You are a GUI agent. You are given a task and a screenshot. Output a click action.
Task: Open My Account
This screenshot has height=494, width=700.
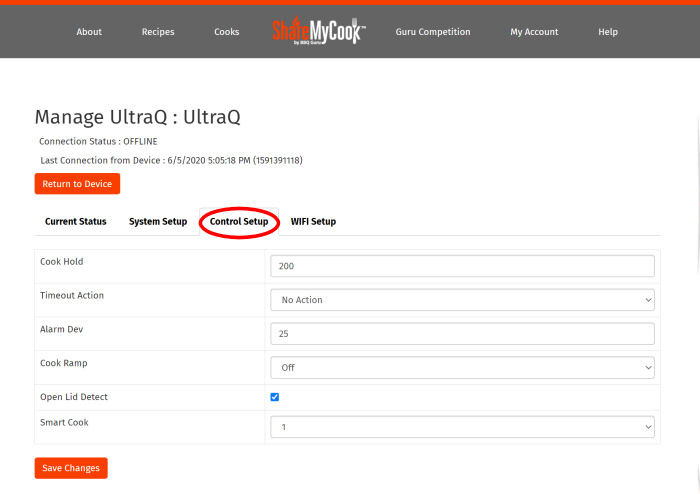[x=534, y=32]
